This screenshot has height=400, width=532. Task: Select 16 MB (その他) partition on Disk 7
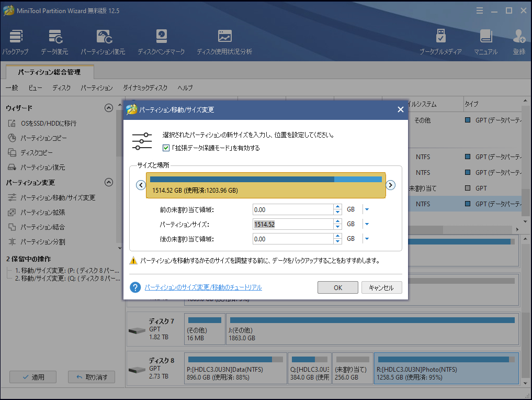[x=205, y=329]
